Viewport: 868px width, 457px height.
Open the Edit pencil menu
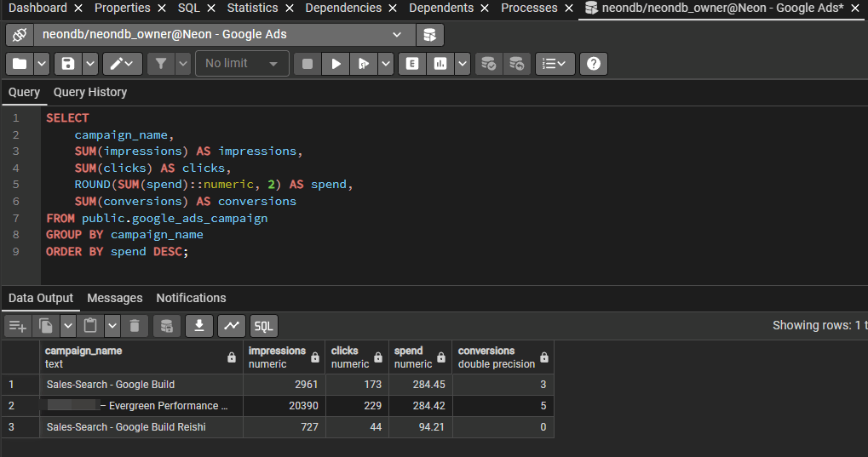pyautogui.click(x=123, y=64)
